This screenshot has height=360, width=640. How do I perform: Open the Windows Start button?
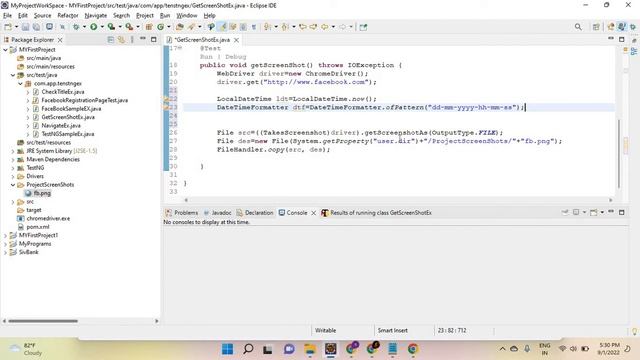tap(227, 349)
